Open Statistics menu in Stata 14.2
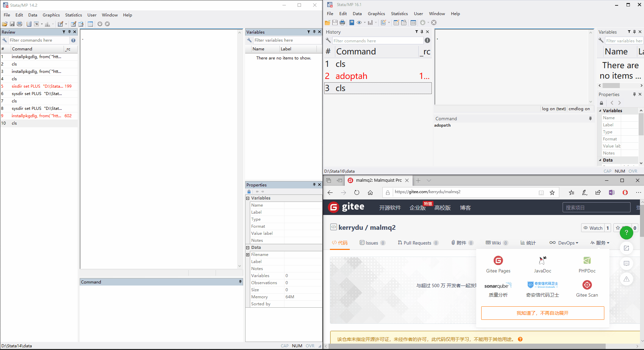This screenshot has height=350, width=644. point(74,15)
